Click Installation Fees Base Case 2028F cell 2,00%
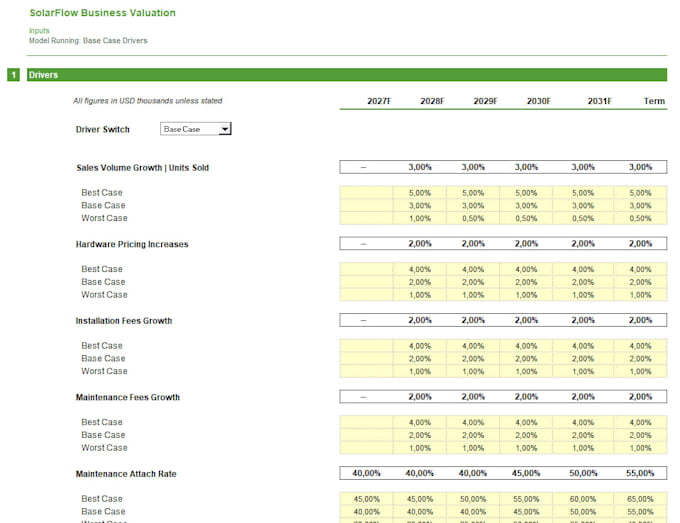 tap(419, 359)
